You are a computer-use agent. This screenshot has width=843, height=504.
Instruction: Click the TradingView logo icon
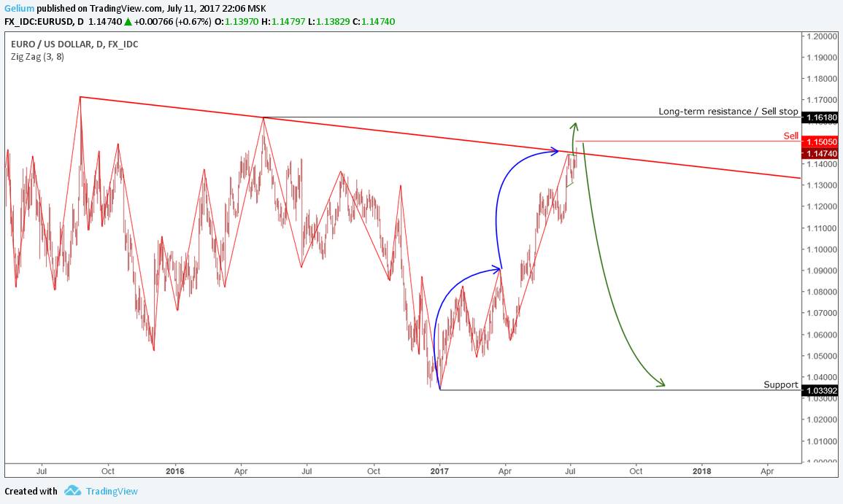72,491
